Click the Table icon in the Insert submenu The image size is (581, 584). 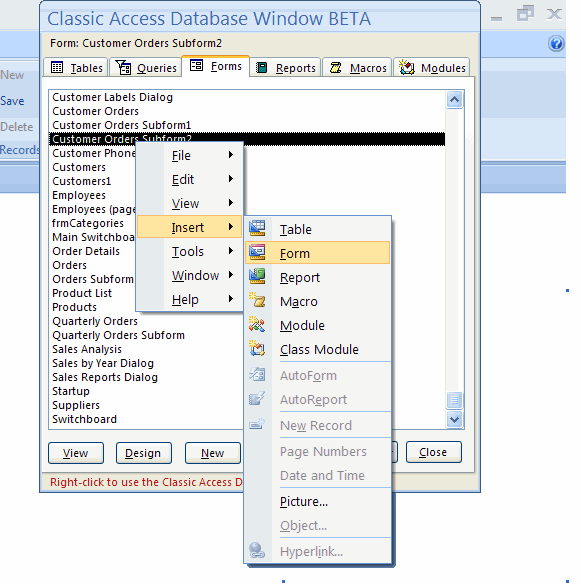click(257, 228)
